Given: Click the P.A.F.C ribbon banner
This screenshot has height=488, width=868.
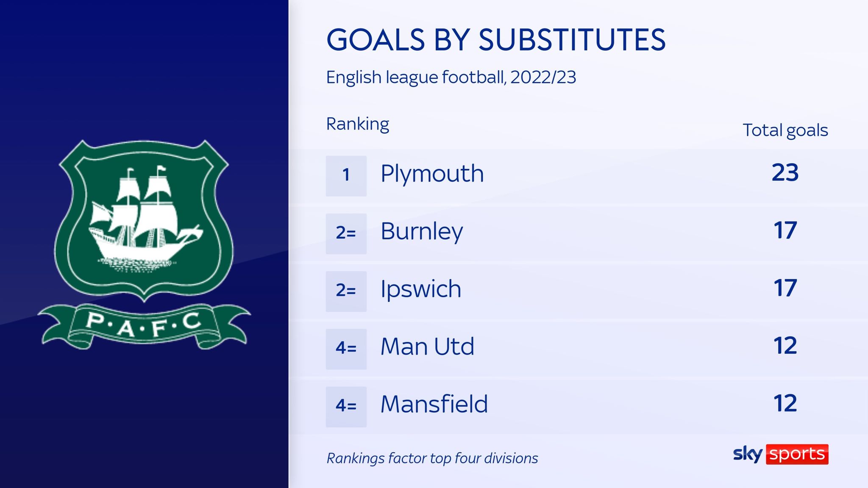Looking at the screenshot, I should click(144, 326).
